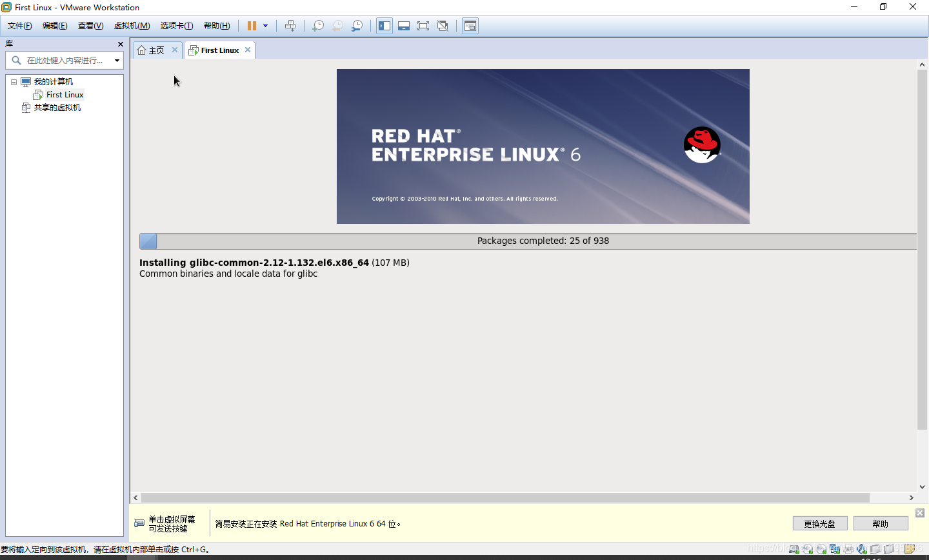Open the library search filter dropdown
The image size is (929, 560).
click(x=117, y=60)
